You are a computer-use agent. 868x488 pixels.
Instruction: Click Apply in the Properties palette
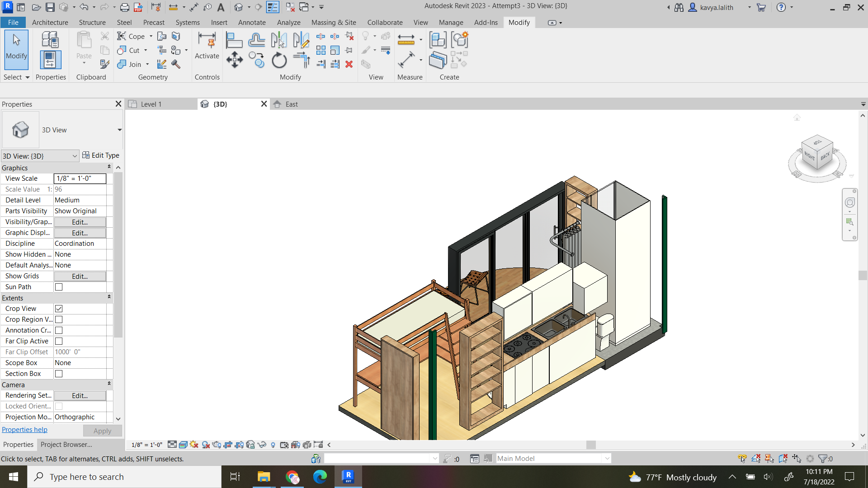tap(102, 431)
